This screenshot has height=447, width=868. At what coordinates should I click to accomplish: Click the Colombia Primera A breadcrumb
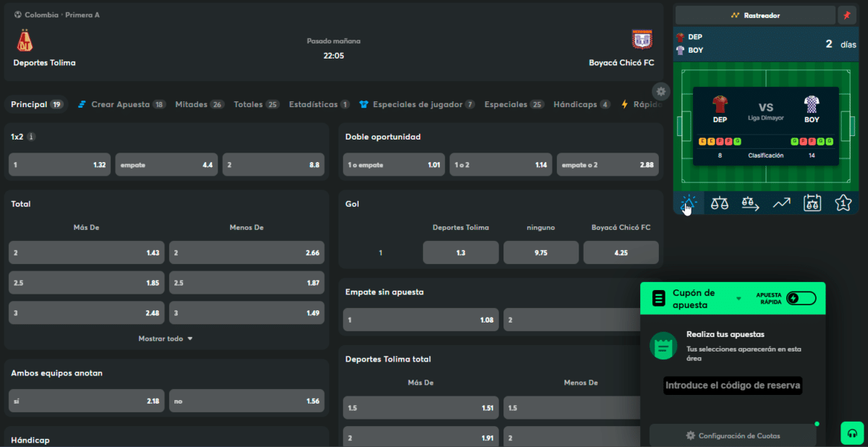(x=57, y=14)
